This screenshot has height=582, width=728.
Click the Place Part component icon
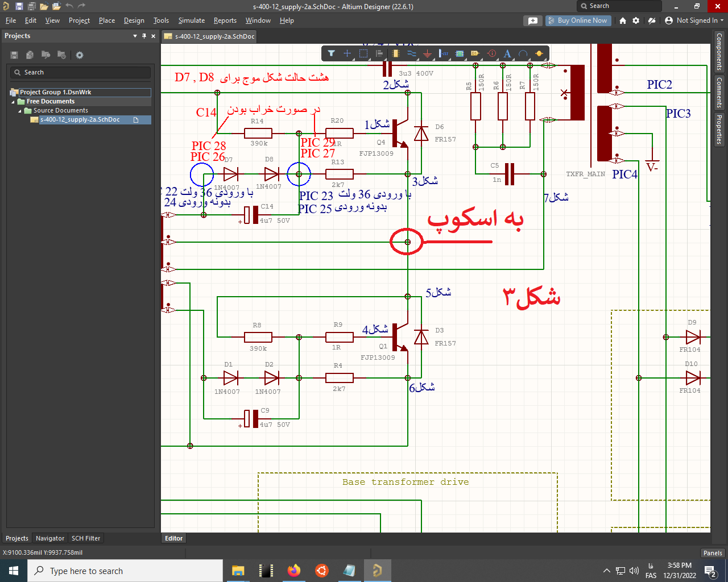396,53
